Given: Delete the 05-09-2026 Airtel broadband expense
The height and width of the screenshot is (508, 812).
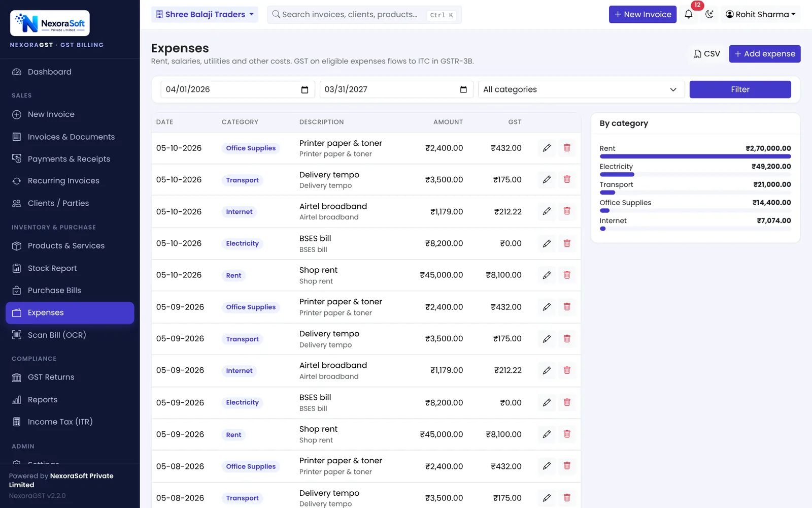Looking at the screenshot, I should pyautogui.click(x=567, y=370).
